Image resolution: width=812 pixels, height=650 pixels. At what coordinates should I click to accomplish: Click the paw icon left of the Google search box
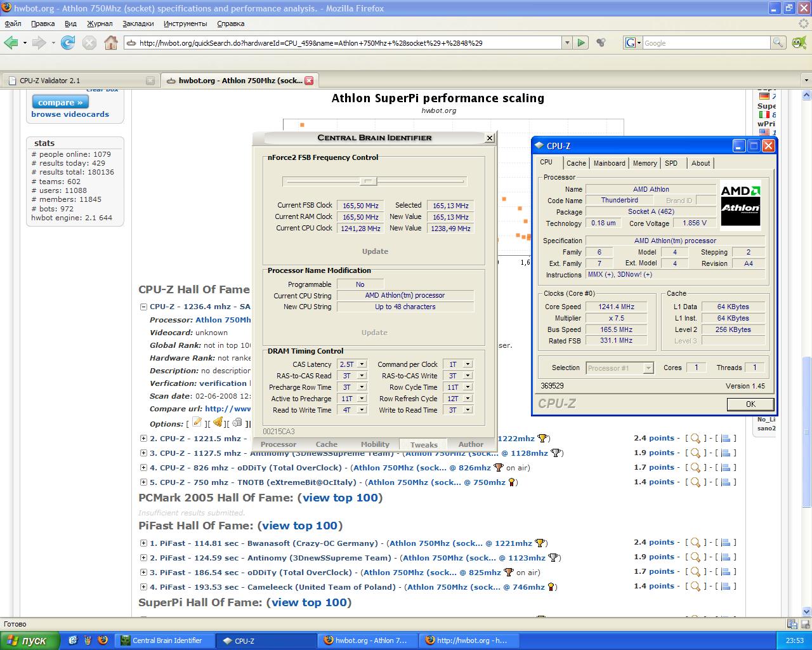coord(601,43)
